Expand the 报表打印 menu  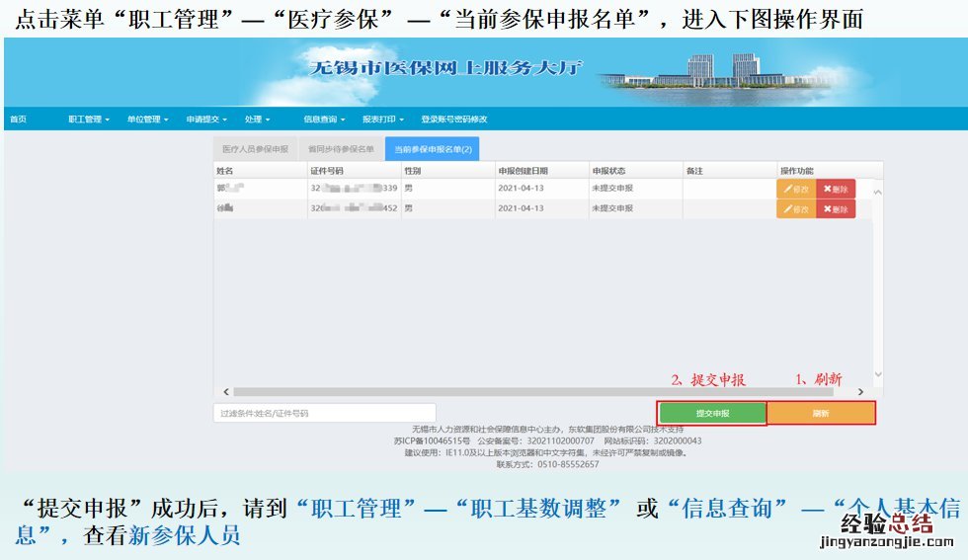click(383, 120)
